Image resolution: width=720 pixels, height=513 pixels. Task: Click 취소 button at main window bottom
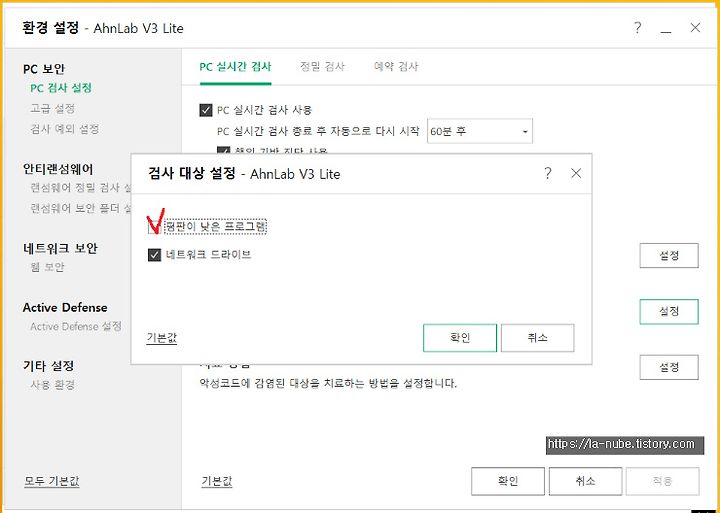tap(585, 481)
